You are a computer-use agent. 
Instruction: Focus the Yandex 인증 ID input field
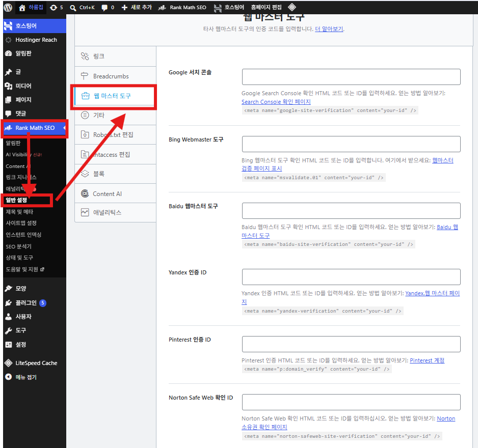351,277
